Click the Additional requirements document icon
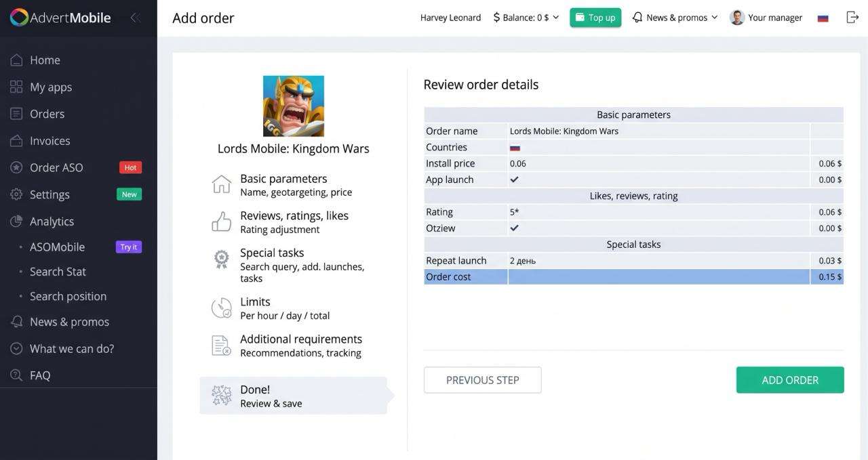Viewport: 868px width, 460px height. (x=222, y=346)
